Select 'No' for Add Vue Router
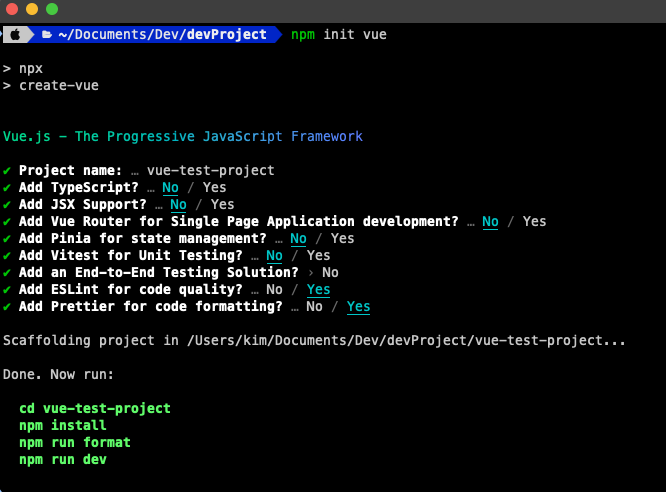Screen dimensions: 666x492 [x=490, y=221]
